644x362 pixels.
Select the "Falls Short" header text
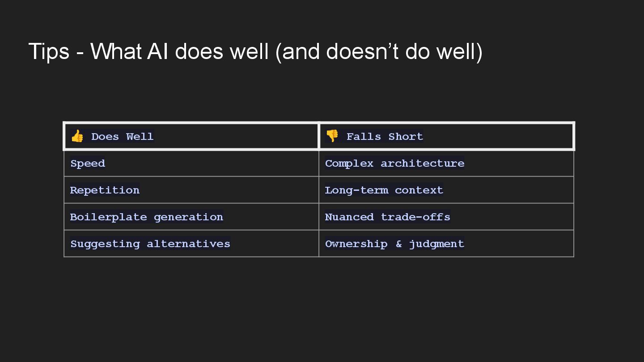[385, 136]
